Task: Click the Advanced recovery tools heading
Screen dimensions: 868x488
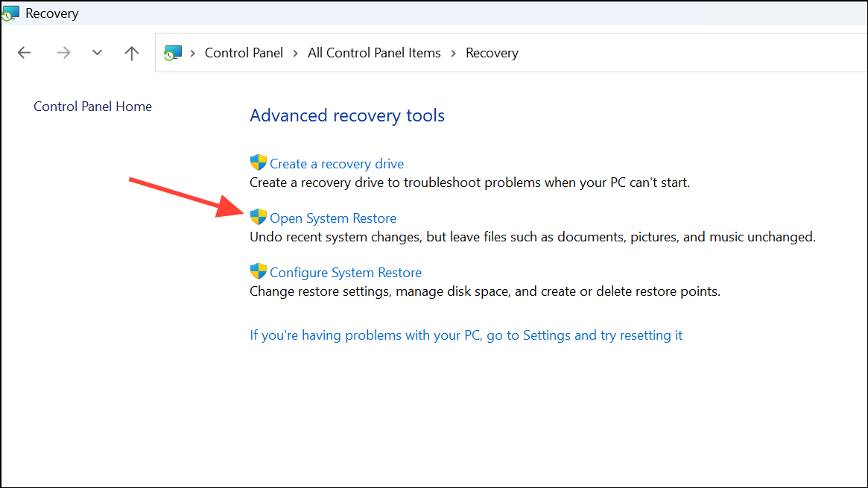Action: (347, 115)
